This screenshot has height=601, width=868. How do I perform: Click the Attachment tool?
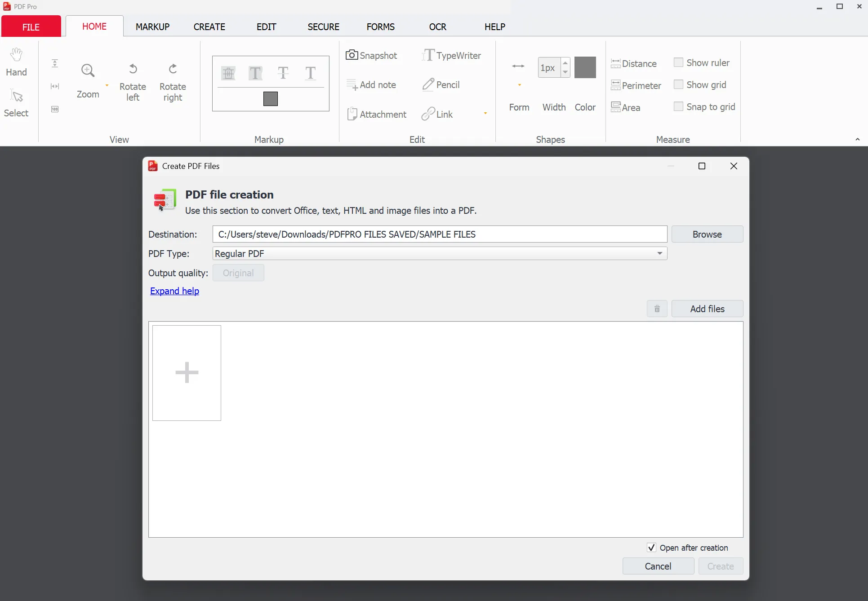(x=377, y=114)
